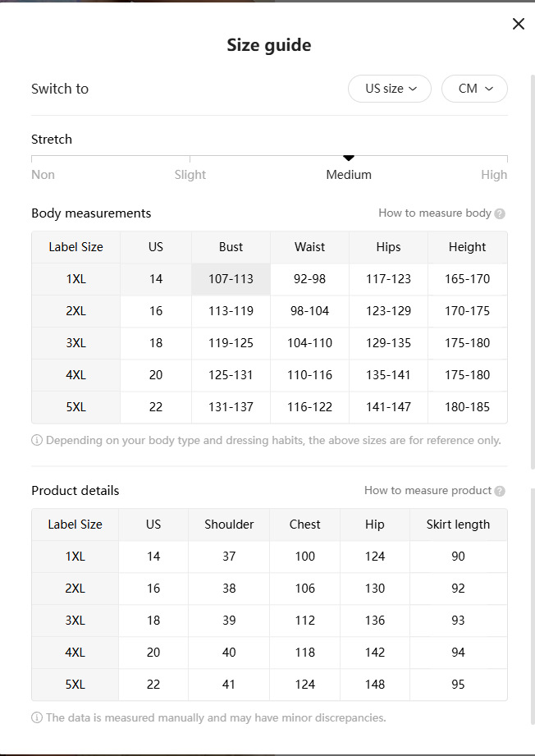Click the info icon under Product details table
The height and width of the screenshot is (756, 535).
coord(37,717)
